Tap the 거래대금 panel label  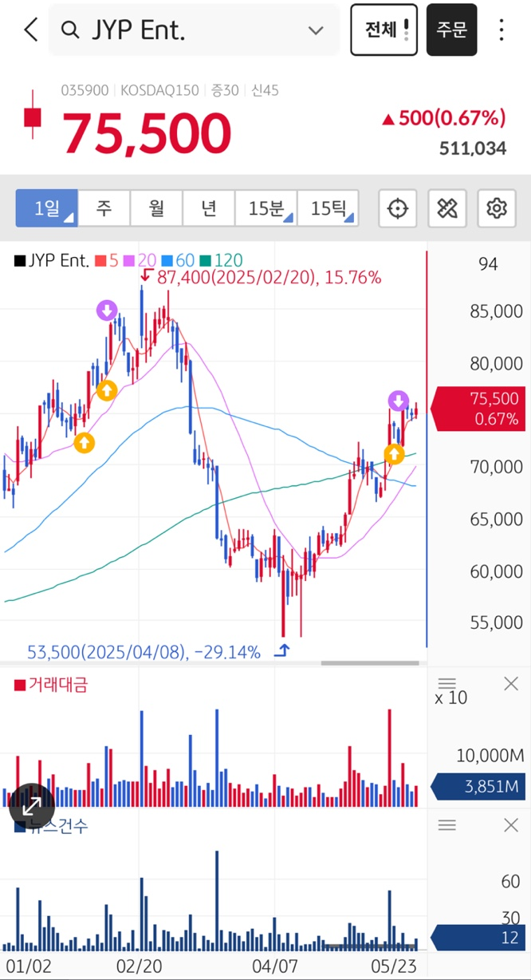tap(51, 684)
